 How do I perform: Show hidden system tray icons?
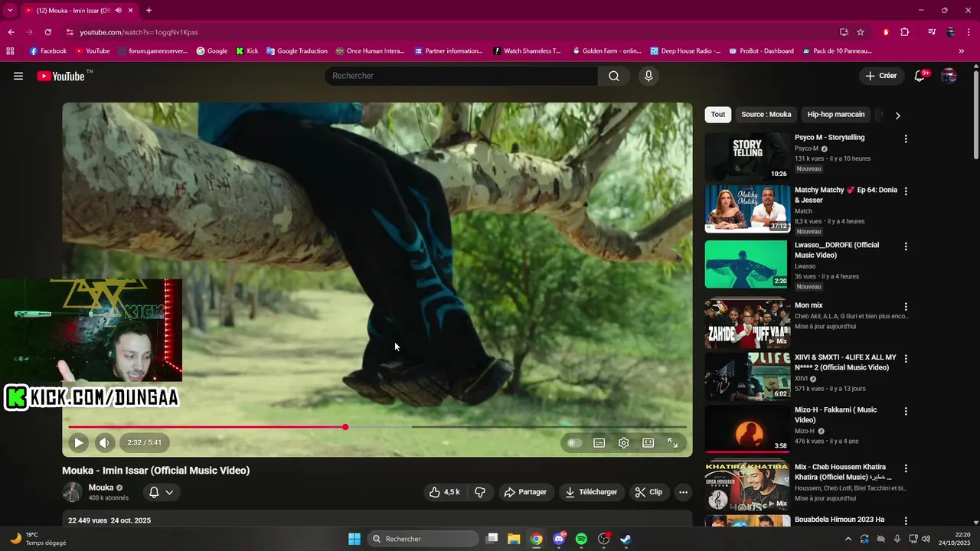coord(848,539)
